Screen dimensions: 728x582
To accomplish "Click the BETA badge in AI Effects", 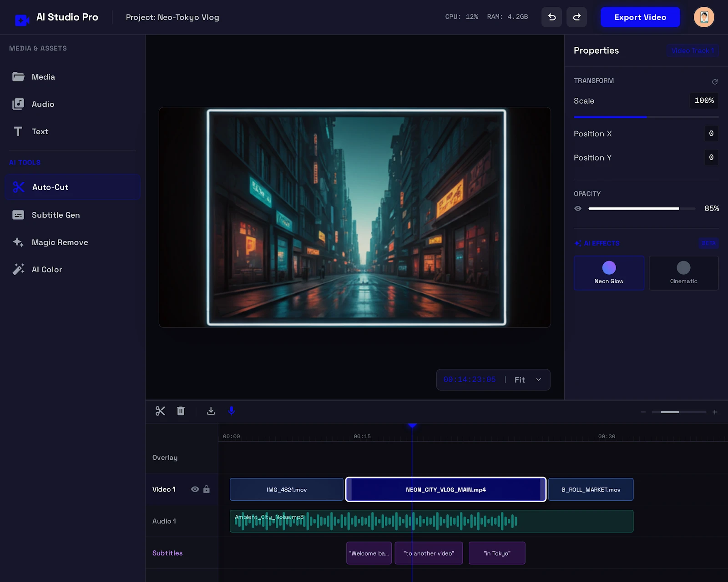I will click(x=708, y=243).
